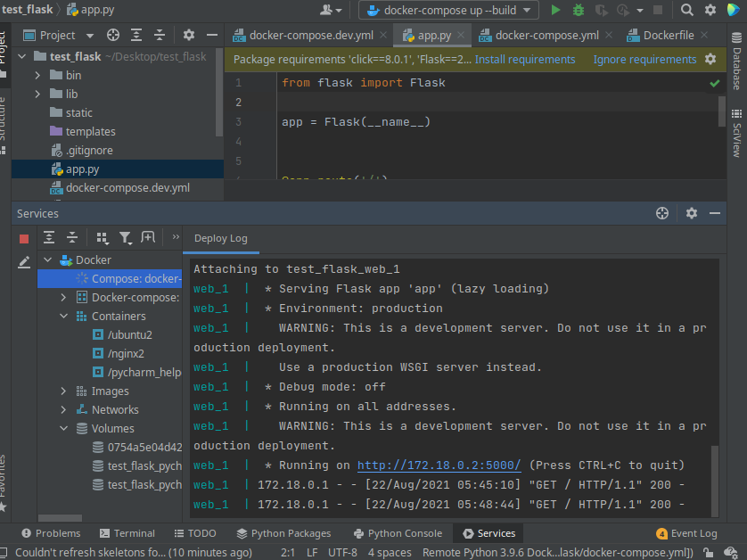This screenshot has height=560, width=747.
Task: Collapse the Volumes node
Action: click(x=64, y=428)
